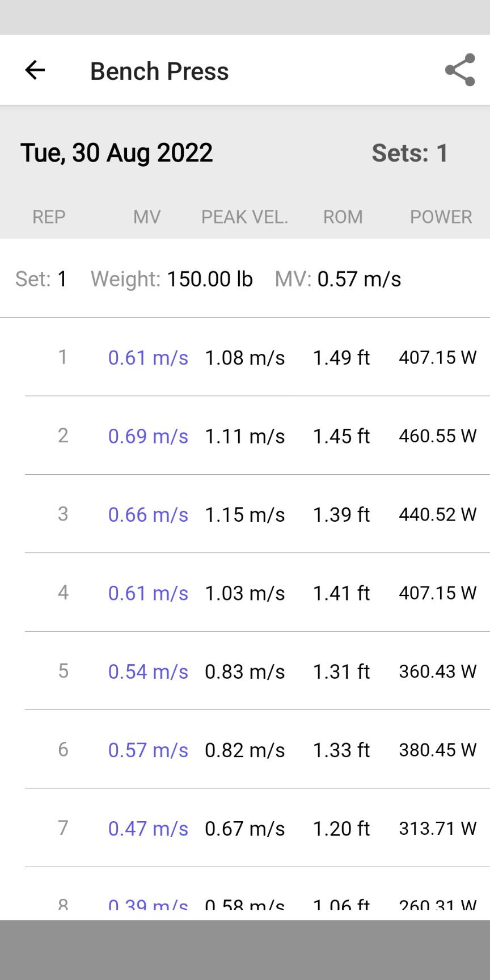
Task: Open rep 1 mean velocity 0.61 m/s
Action: tap(148, 358)
